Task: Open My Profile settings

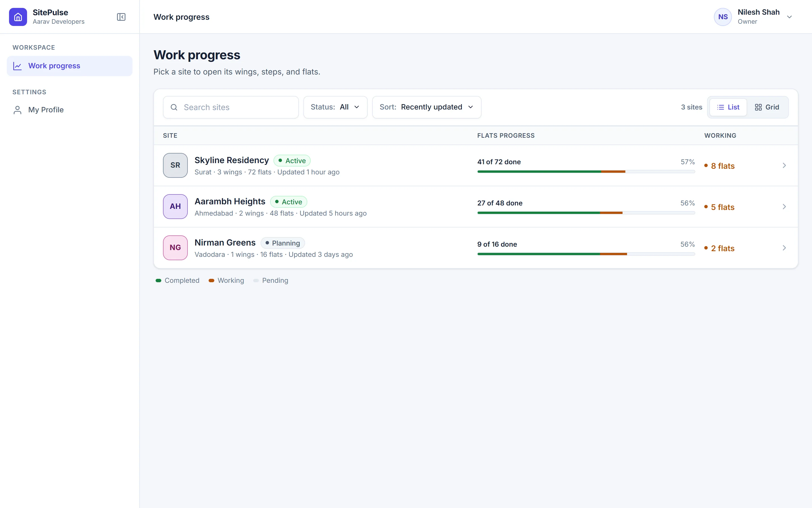Action: coord(69,110)
